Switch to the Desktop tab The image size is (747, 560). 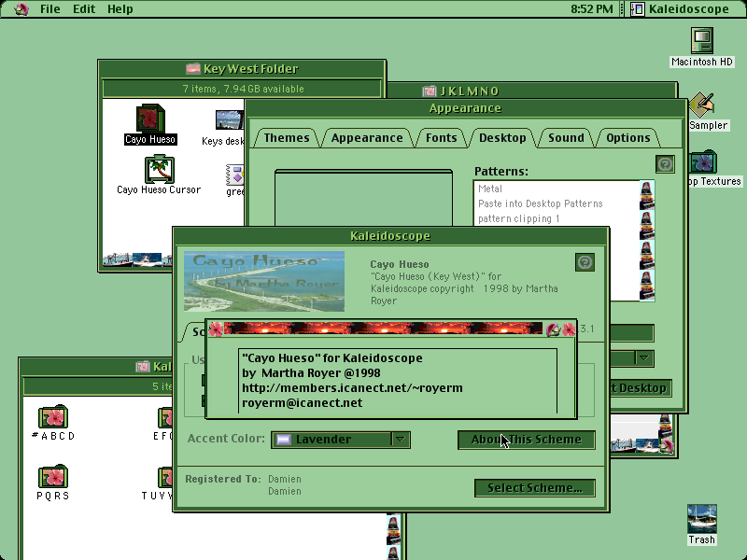pyautogui.click(x=502, y=137)
